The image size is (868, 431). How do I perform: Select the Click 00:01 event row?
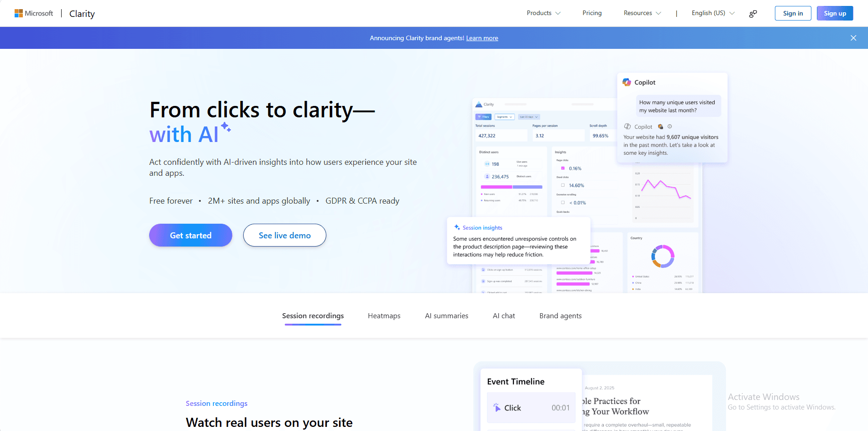click(x=531, y=408)
